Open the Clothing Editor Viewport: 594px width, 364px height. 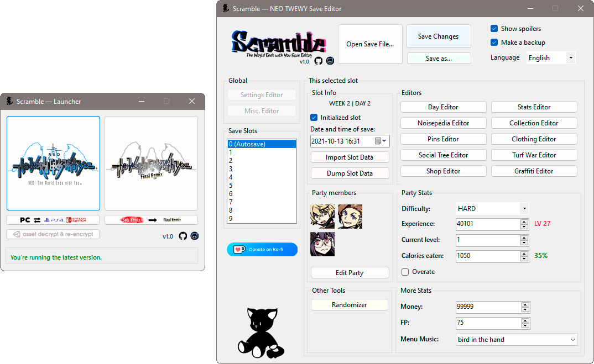pyautogui.click(x=534, y=139)
